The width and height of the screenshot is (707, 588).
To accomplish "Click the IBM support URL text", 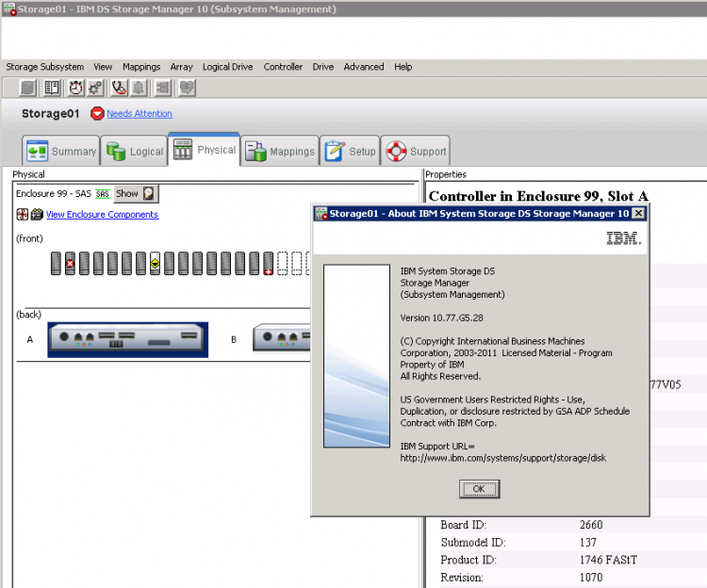I will point(502,458).
